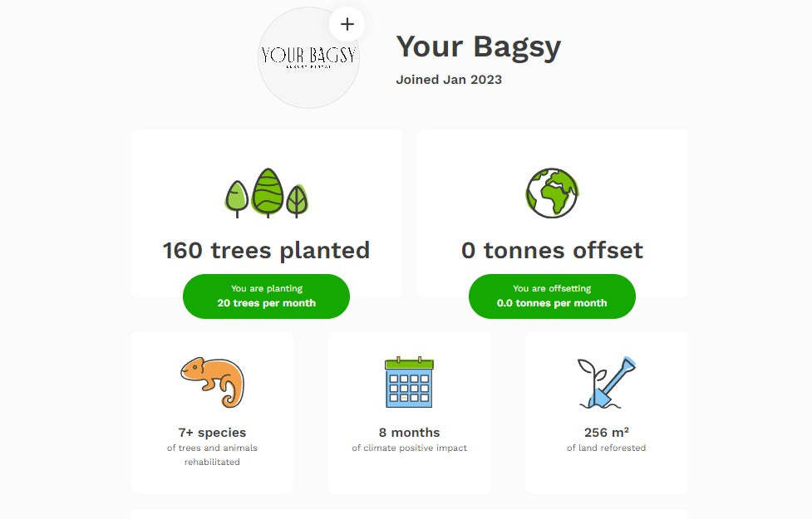The height and width of the screenshot is (519, 812).
Task: Click the plus icon on the profile logo
Action: click(347, 24)
